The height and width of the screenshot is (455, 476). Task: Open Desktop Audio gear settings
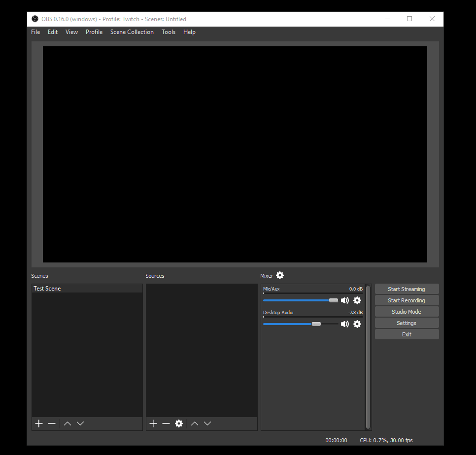(357, 324)
